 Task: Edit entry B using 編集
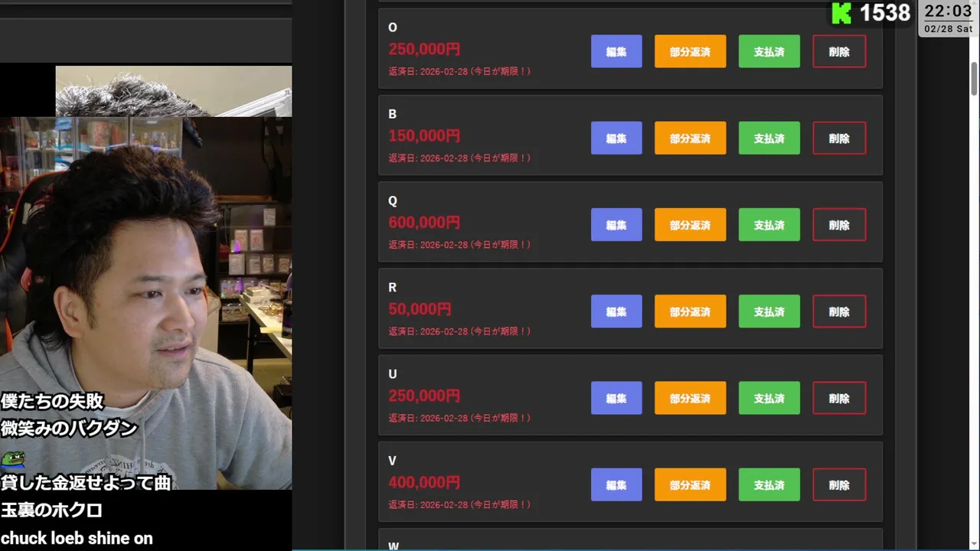[616, 138]
